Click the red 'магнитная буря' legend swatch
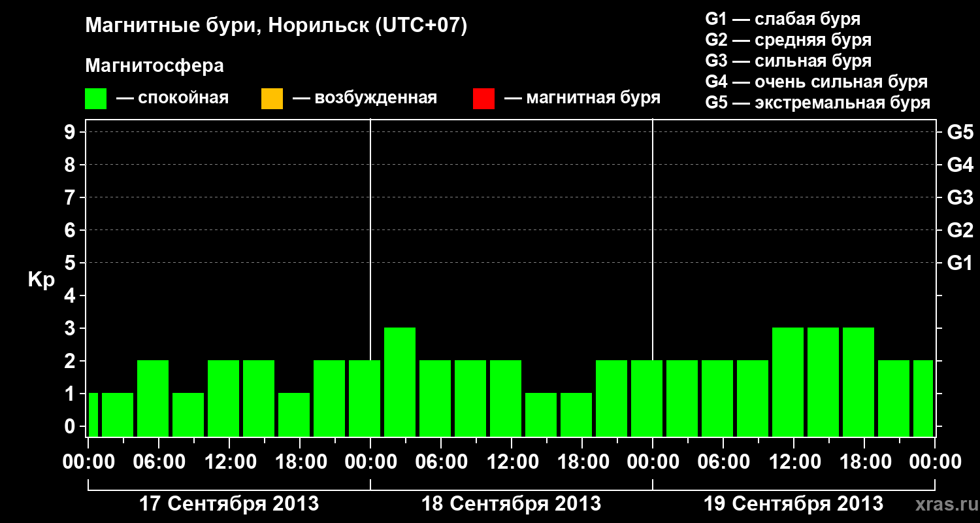 483,99
